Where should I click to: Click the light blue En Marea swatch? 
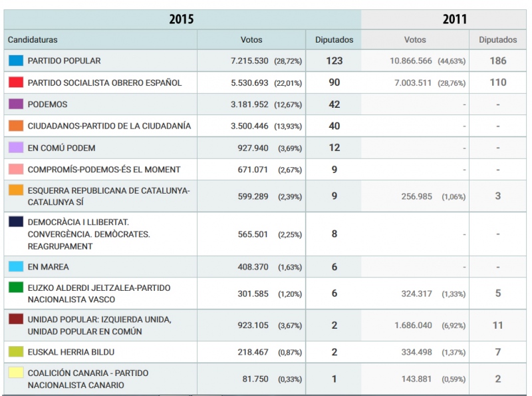click(16, 266)
